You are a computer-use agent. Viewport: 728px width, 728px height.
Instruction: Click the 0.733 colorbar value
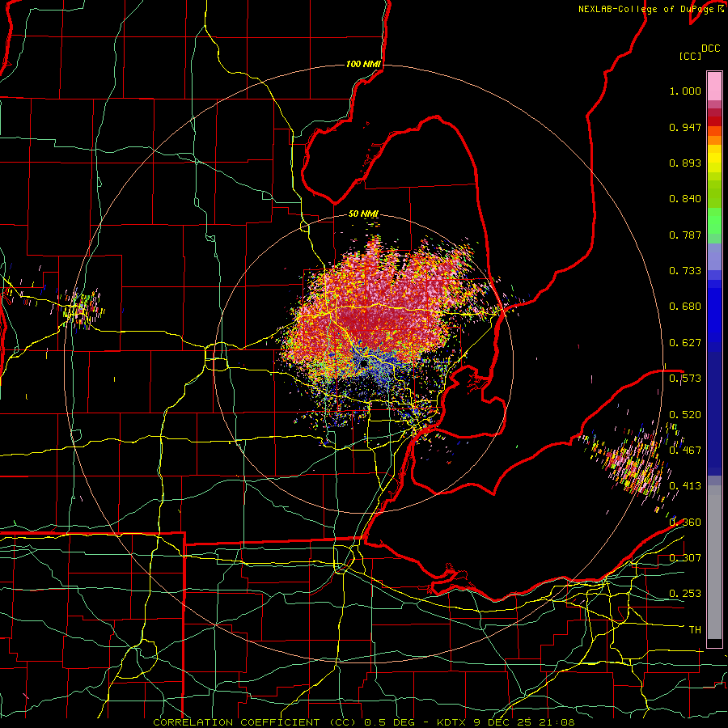[685, 271]
